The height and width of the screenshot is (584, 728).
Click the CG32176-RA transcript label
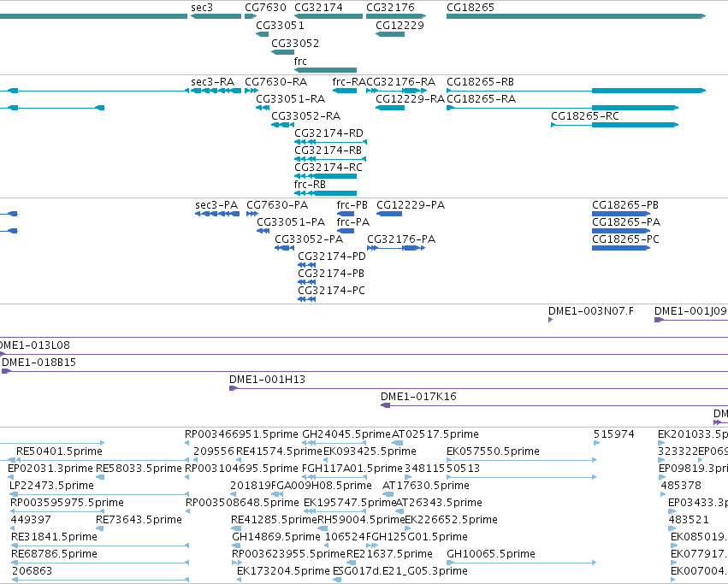400,82
